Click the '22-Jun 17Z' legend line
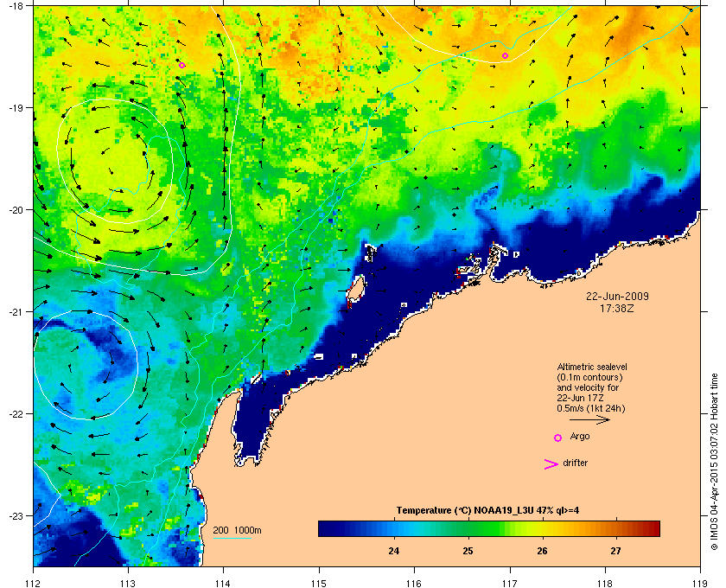Image resolution: width=726 pixels, height=588 pixels. (580, 398)
